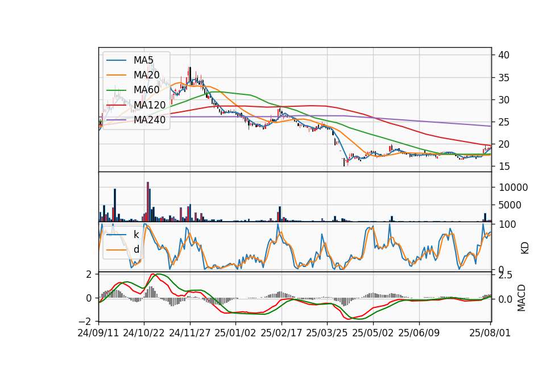Click price axis value 35
The image size is (546, 392).
coord(504,78)
